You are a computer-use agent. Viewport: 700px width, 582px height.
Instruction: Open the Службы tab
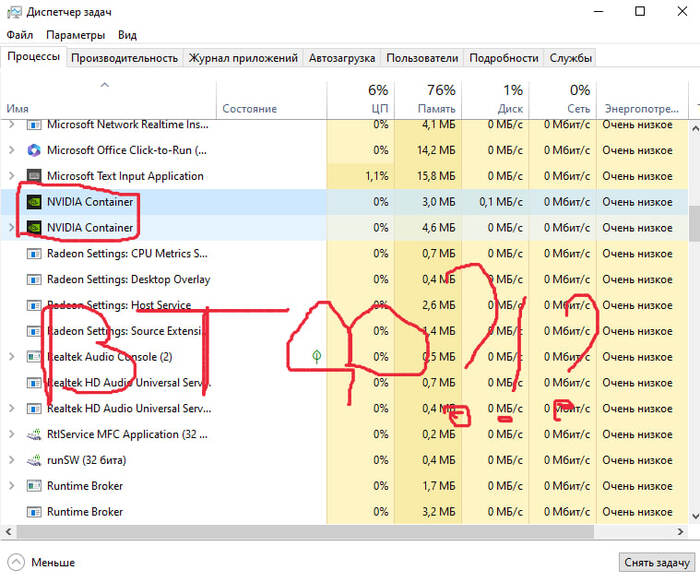point(571,58)
